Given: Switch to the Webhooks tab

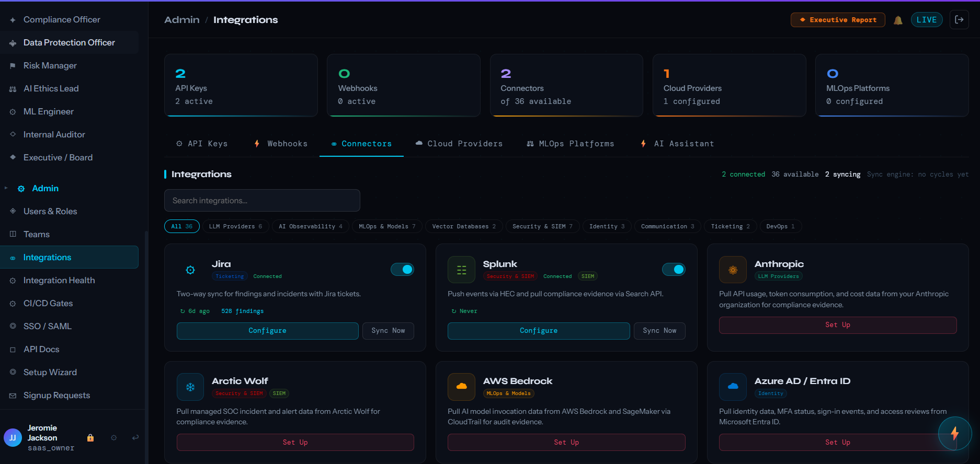Looking at the screenshot, I should (x=281, y=144).
